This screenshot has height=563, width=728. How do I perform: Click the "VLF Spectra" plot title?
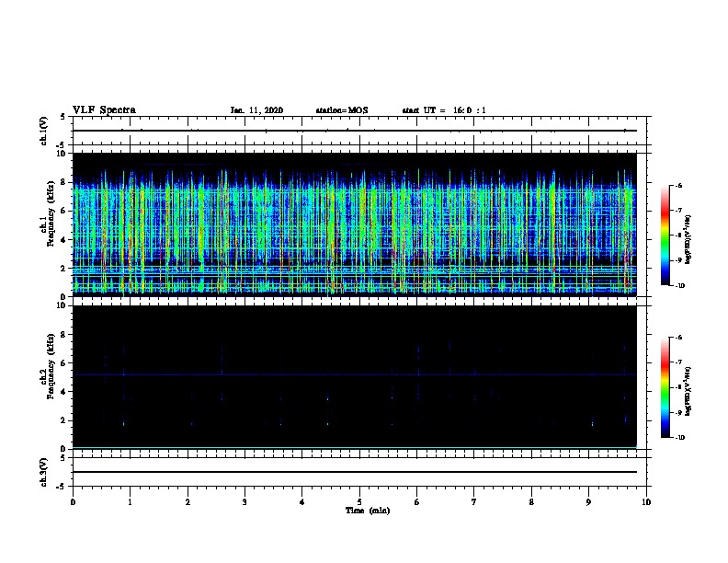point(104,110)
